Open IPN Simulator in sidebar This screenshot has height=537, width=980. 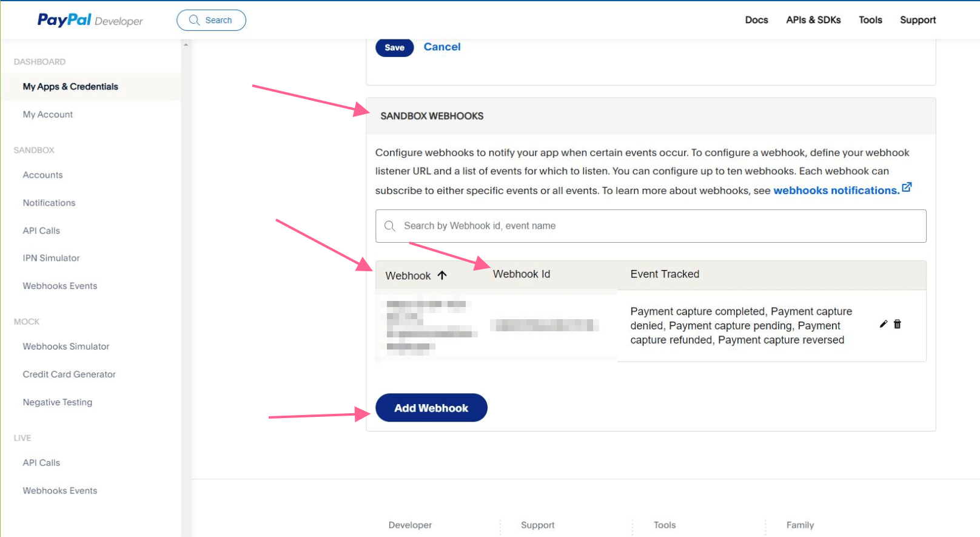click(51, 258)
